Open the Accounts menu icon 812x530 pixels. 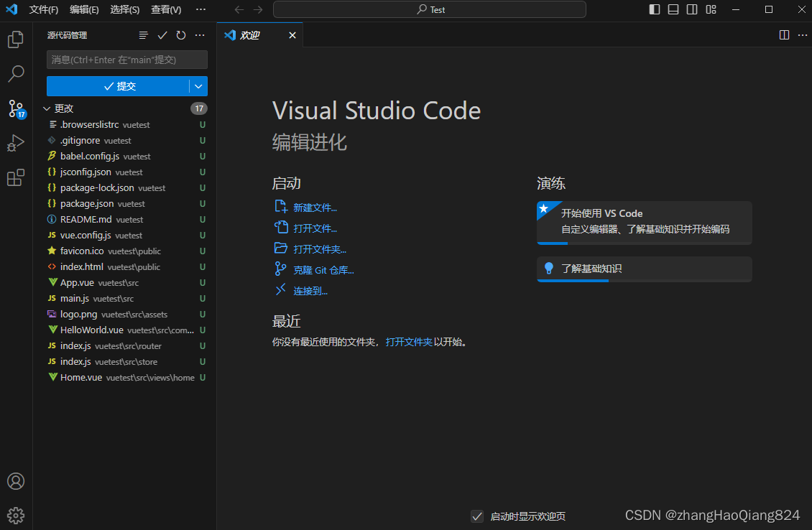[16, 481]
